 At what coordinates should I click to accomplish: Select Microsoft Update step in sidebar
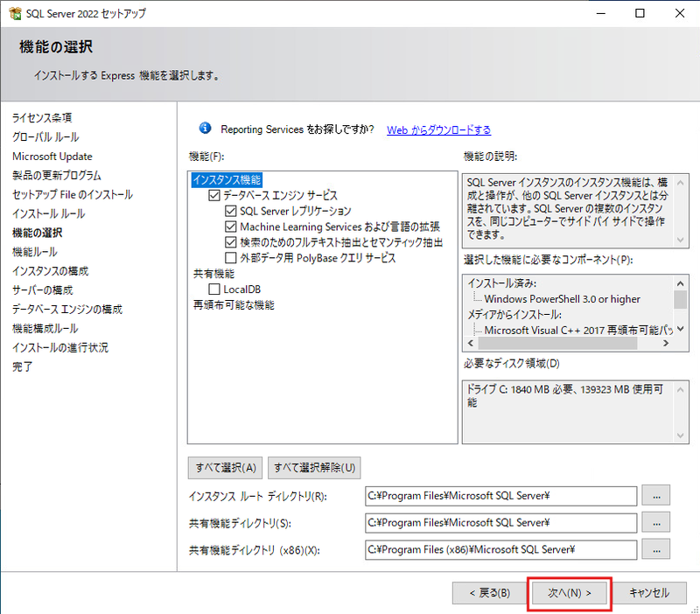tap(52, 157)
